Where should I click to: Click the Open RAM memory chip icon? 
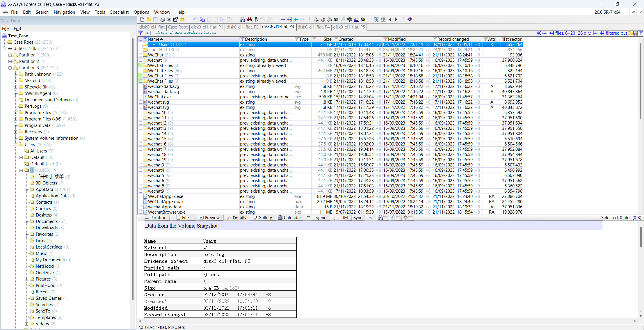330,19
